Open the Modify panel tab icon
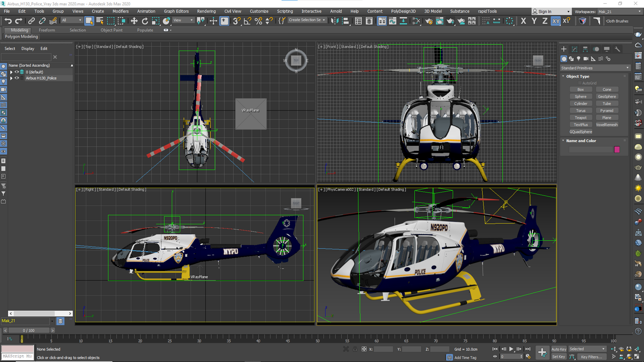The height and width of the screenshot is (362, 644). 574,49
